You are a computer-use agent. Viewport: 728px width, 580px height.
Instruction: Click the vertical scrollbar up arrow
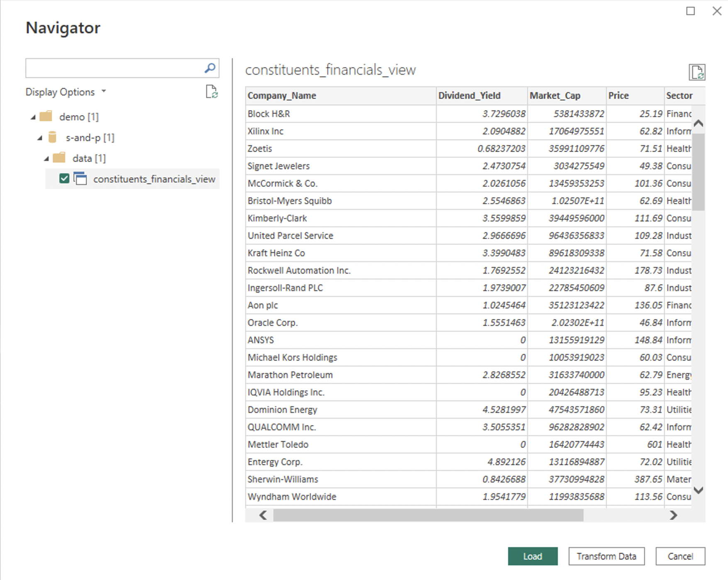pyautogui.click(x=699, y=123)
